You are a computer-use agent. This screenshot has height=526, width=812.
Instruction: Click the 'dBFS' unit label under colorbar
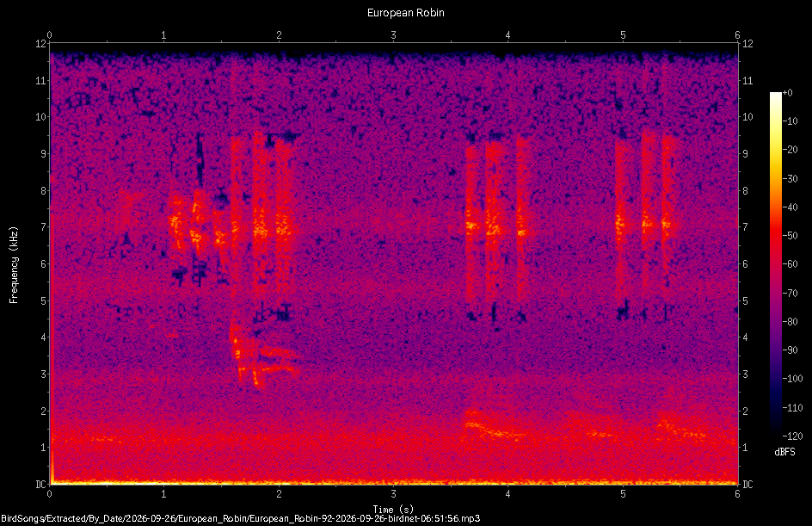click(x=784, y=452)
